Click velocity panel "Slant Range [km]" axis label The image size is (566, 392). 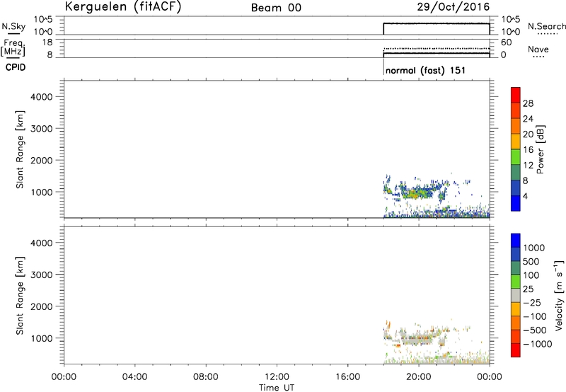(x=20, y=296)
